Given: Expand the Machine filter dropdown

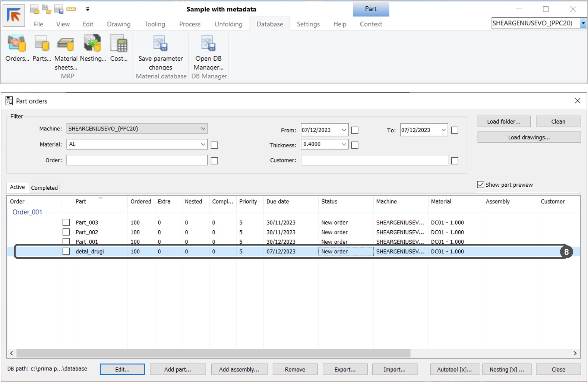Looking at the screenshot, I should coord(203,129).
